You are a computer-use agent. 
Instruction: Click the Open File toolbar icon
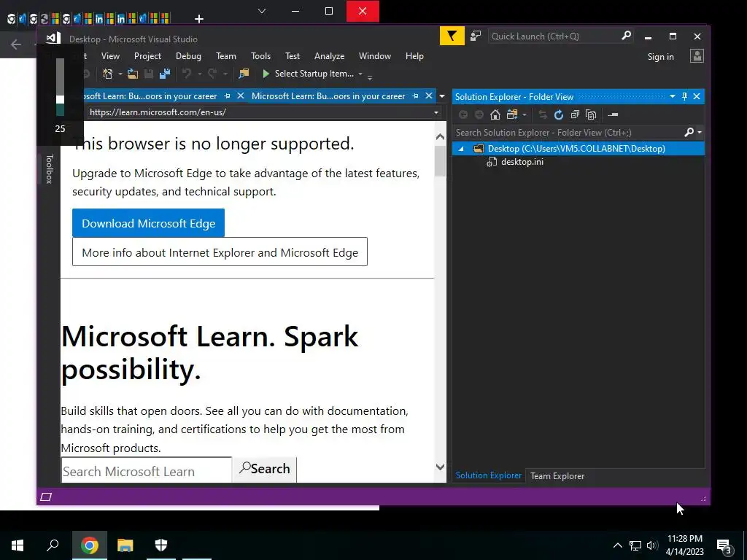(x=133, y=74)
